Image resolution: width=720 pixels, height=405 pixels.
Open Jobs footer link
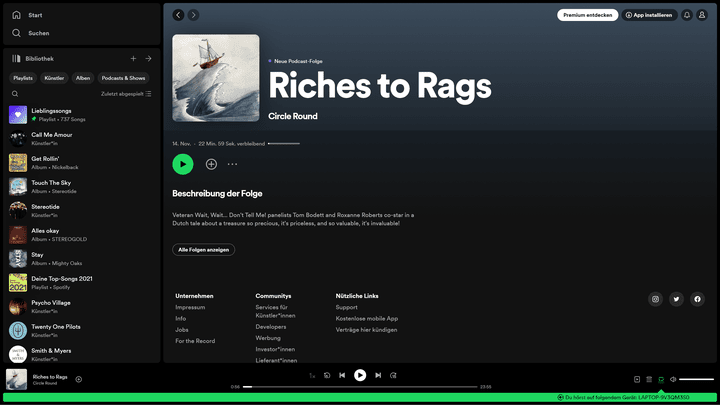182,330
